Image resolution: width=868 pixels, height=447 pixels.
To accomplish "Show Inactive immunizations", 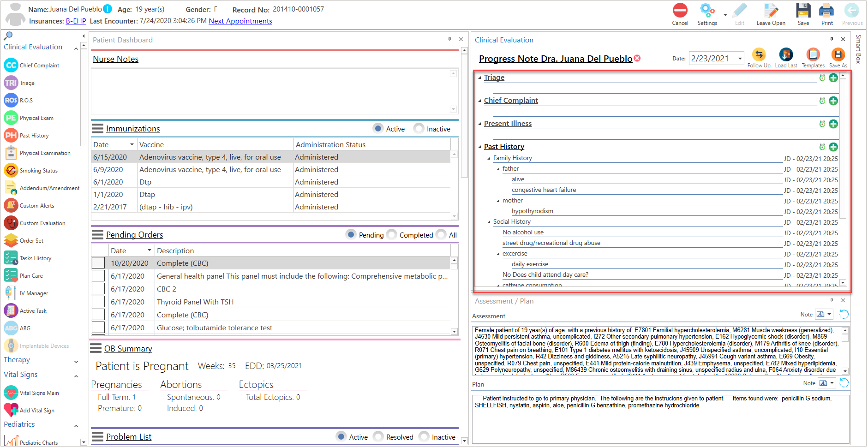I will click(x=419, y=128).
